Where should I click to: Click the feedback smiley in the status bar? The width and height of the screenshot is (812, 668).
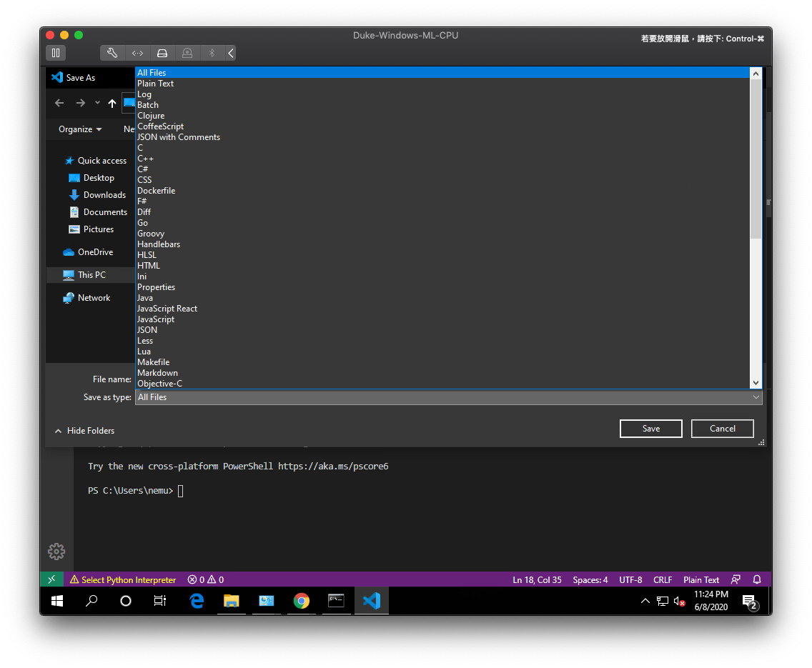[x=736, y=579]
